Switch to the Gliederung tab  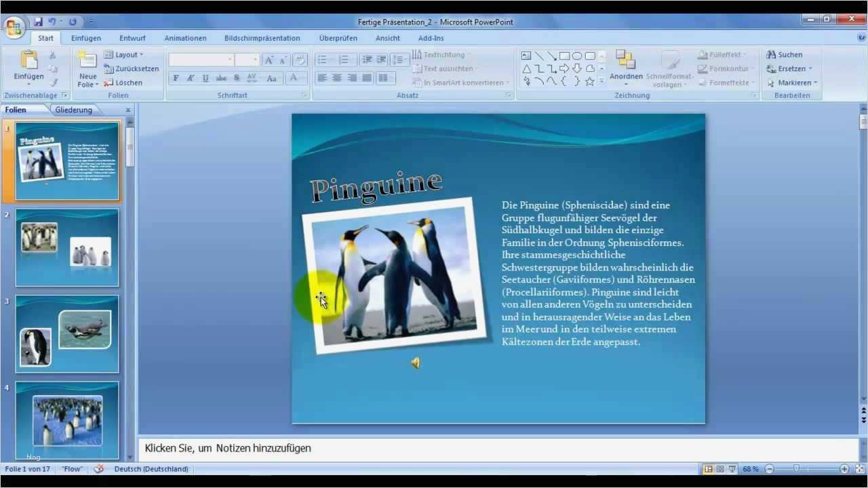(73, 109)
